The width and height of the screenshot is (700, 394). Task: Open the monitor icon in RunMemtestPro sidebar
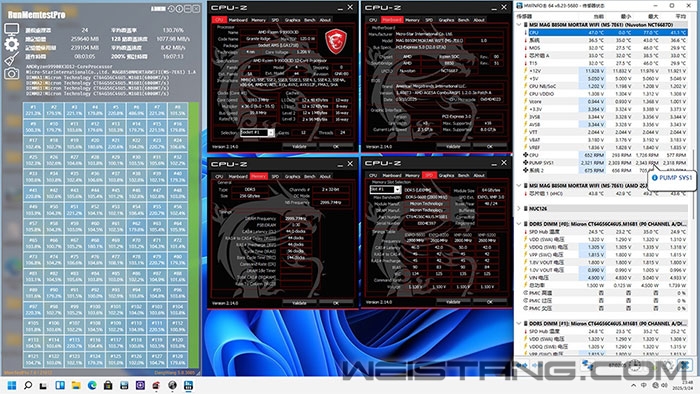[x=11, y=30]
